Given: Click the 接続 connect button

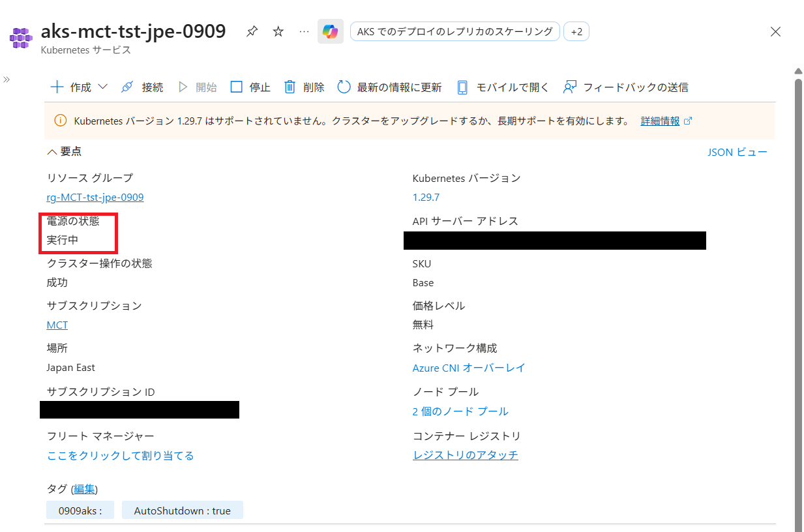Looking at the screenshot, I should coord(142,87).
